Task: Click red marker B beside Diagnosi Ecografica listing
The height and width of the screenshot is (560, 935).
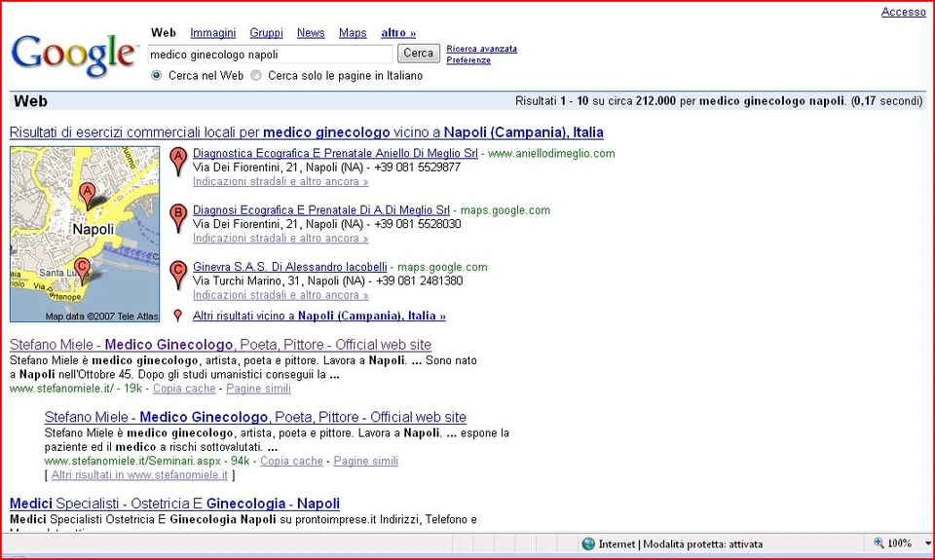Action: [177, 218]
